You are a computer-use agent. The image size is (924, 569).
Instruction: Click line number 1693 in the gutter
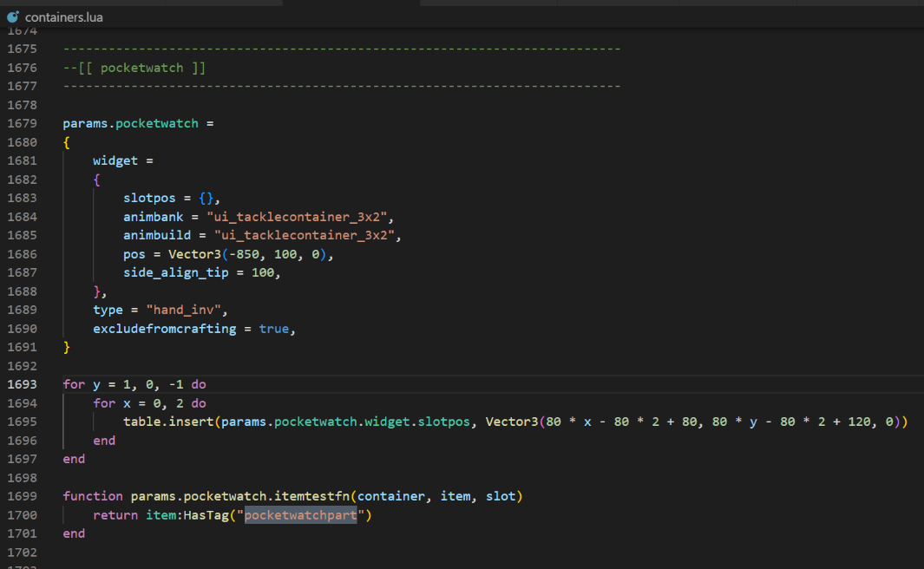[22, 384]
